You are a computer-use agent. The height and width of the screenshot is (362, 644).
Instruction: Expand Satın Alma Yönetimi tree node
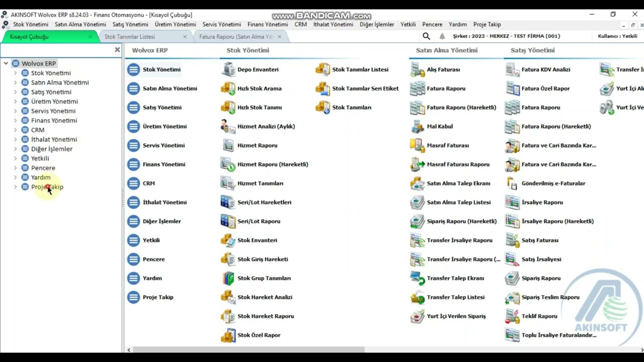tap(15, 82)
